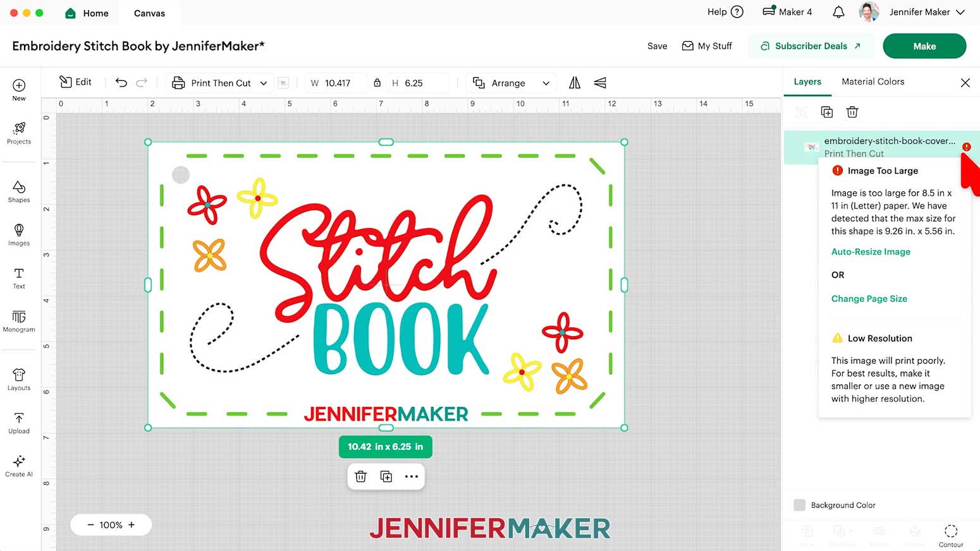Click Change Page Size link

pyautogui.click(x=869, y=299)
